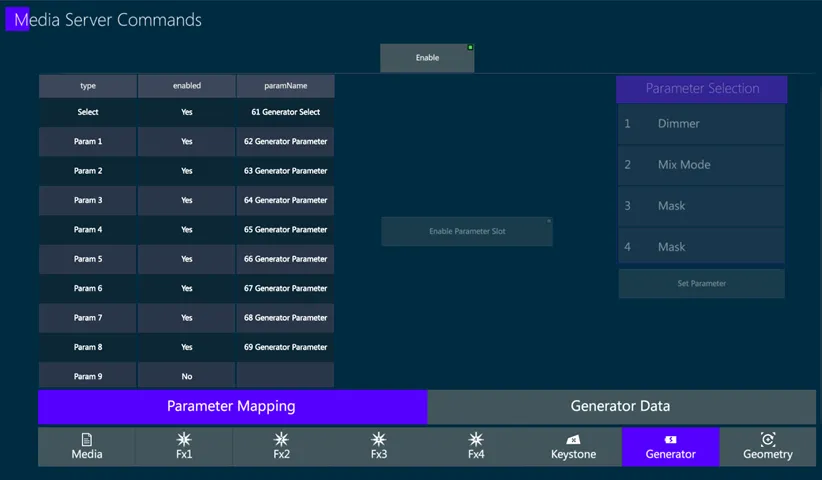822x480 pixels.
Task: Click Yes cell in Param 5 row
Action: tap(187, 259)
